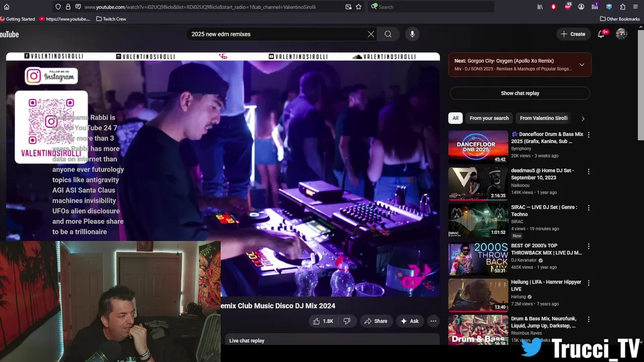Click the Dancefloor DNB 2025 thumbnail
The image size is (644, 362).
478,147
